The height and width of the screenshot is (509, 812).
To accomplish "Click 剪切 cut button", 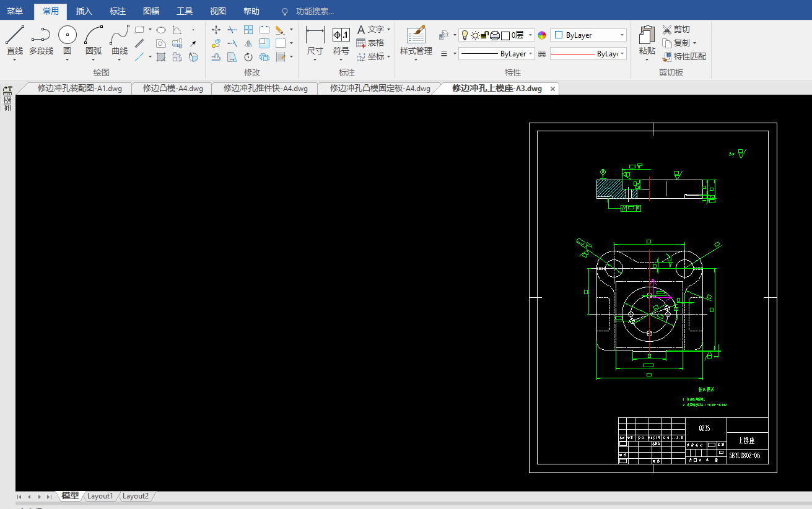I will pyautogui.click(x=676, y=30).
